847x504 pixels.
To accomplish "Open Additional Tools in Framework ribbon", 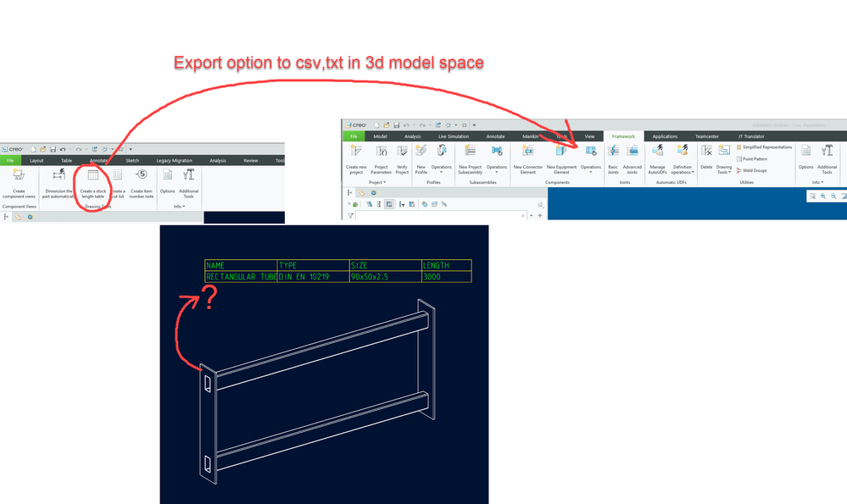I will (827, 159).
